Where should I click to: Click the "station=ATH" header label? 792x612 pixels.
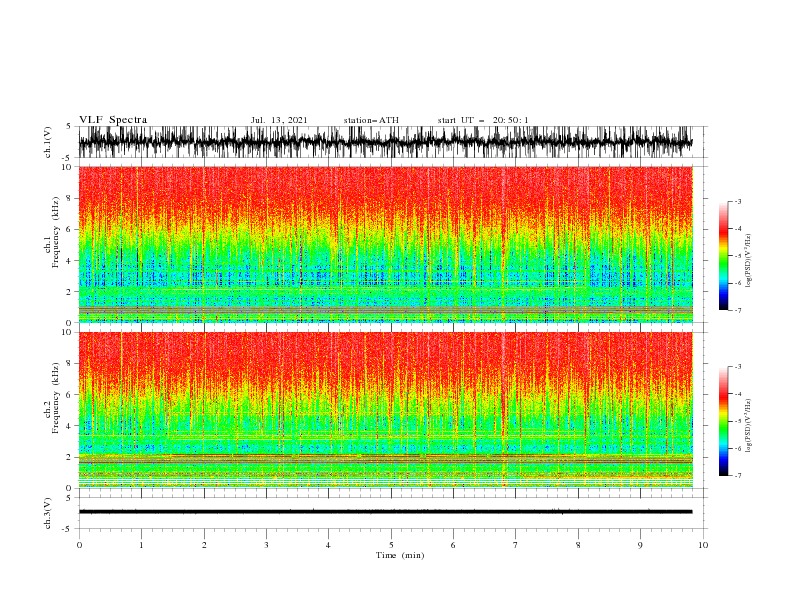tap(371, 120)
